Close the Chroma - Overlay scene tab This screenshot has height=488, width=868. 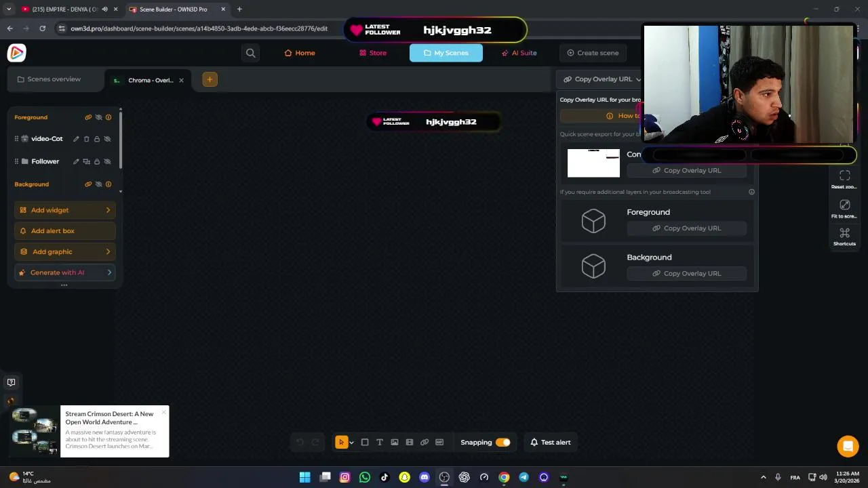[181, 80]
